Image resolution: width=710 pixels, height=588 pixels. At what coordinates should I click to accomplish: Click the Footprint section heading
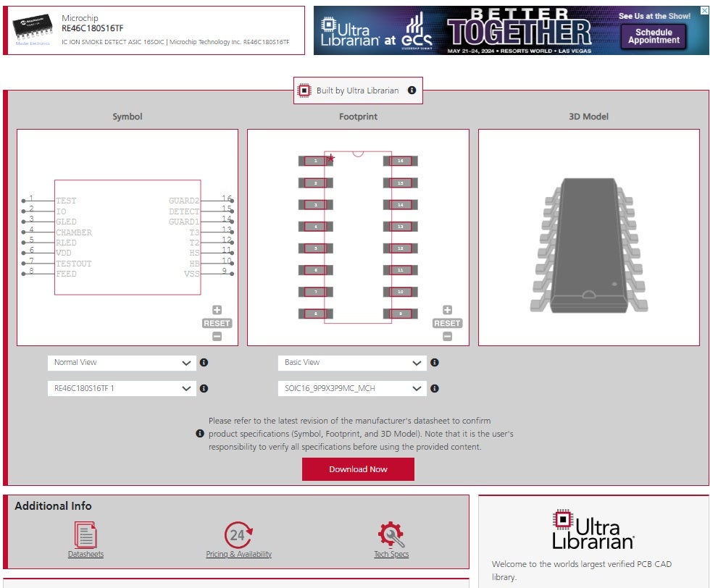(358, 117)
